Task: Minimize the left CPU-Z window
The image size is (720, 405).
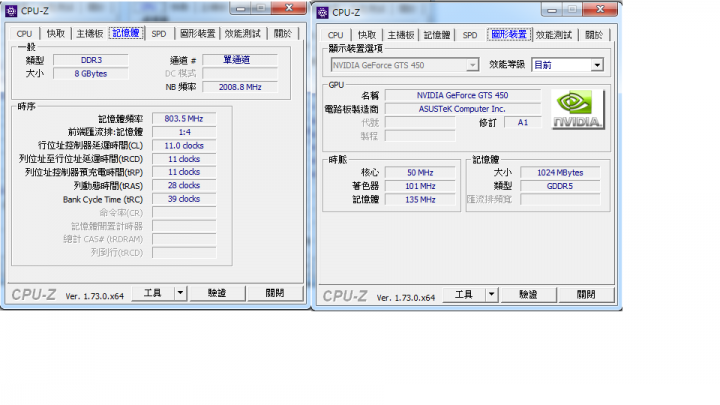Action: point(240,8)
